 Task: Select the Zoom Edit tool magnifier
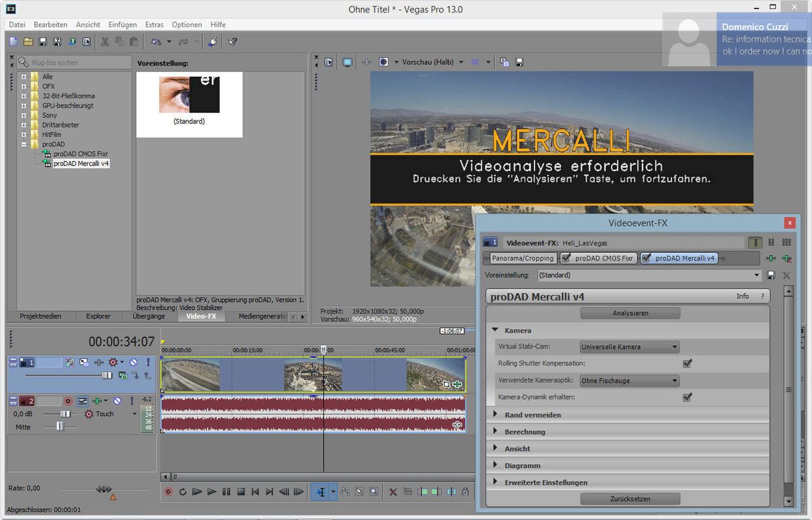pos(374,492)
